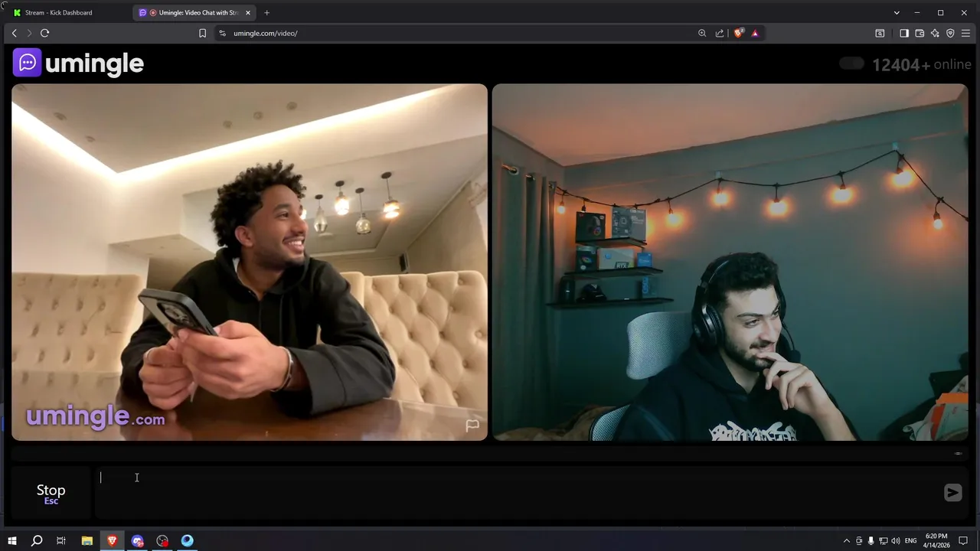Viewport: 980px width, 551px height.
Task: Stop the current chat
Action: point(51,493)
